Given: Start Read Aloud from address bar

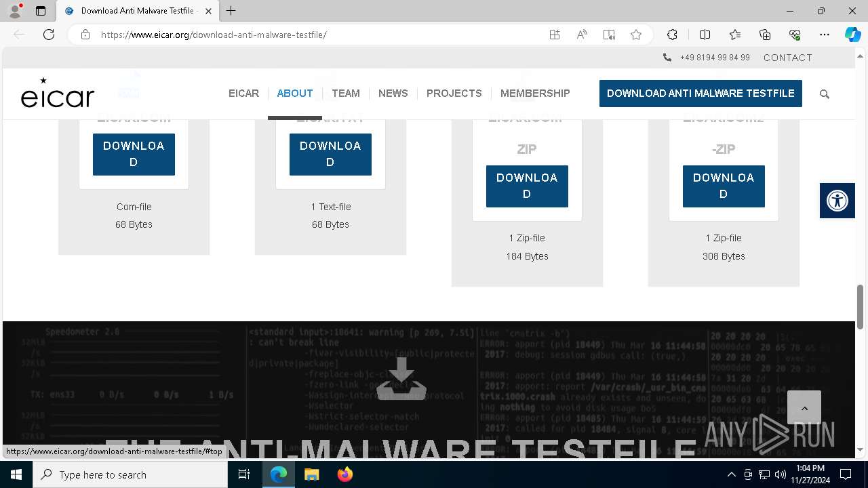Looking at the screenshot, I should [x=582, y=35].
